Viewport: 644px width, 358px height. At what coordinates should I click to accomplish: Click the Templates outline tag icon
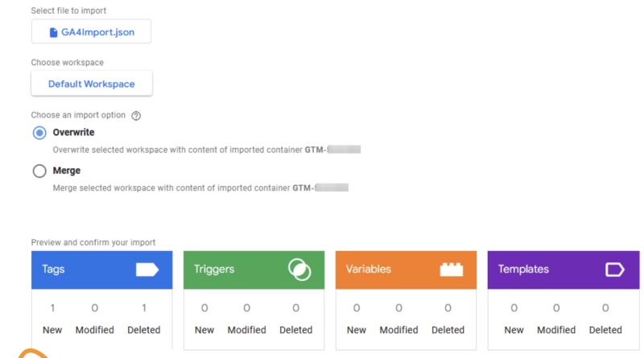click(614, 270)
